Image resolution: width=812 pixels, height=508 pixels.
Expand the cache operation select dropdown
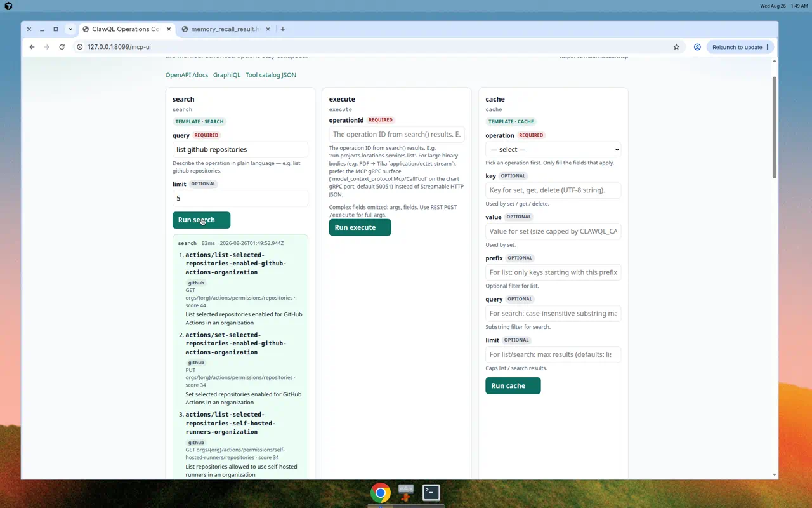coord(553,150)
